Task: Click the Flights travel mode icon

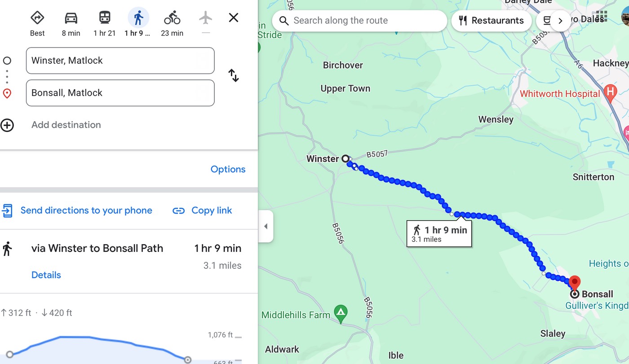Action: click(205, 18)
